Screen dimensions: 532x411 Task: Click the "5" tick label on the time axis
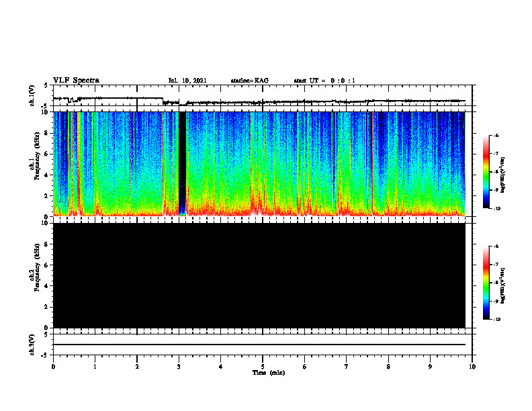tap(263, 367)
